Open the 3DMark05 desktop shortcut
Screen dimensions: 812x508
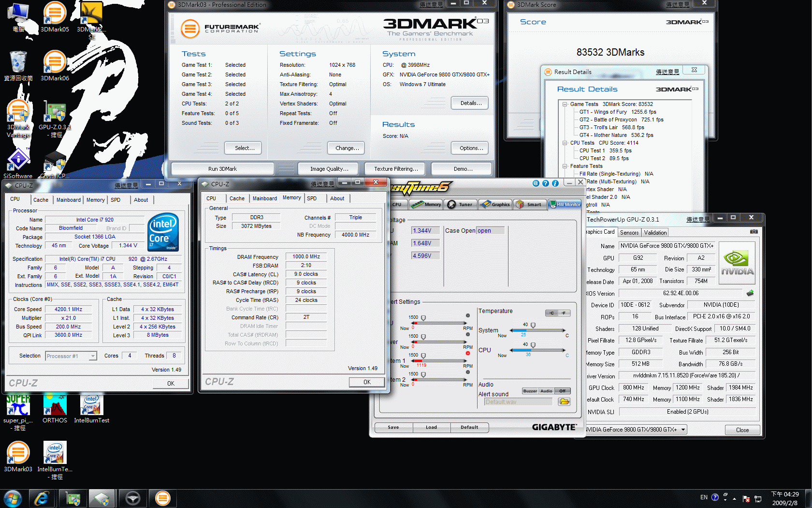click(55, 17)
